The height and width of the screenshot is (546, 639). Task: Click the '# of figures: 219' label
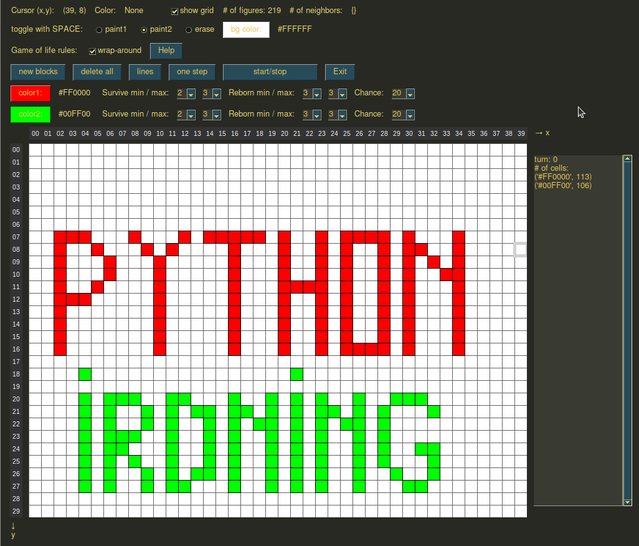click(x=252, y=11)
